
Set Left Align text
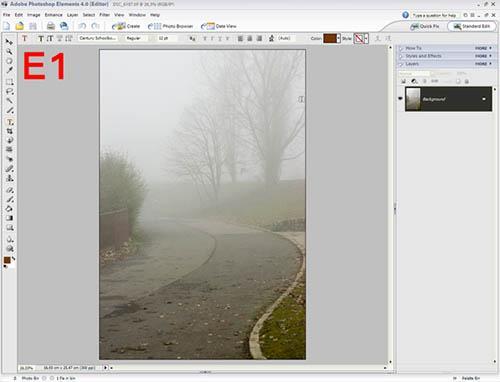click(x=240, y=39)
